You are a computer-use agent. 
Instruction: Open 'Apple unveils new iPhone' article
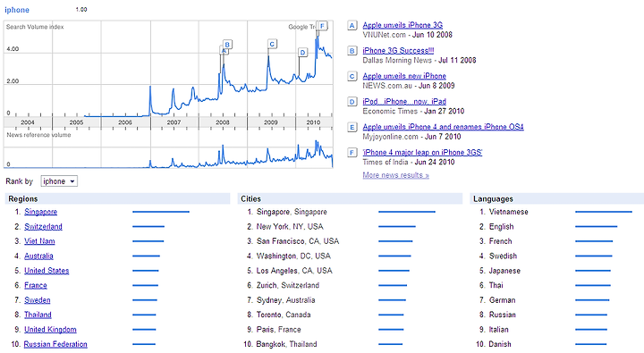pyautogui.click(x=404, y=76)
